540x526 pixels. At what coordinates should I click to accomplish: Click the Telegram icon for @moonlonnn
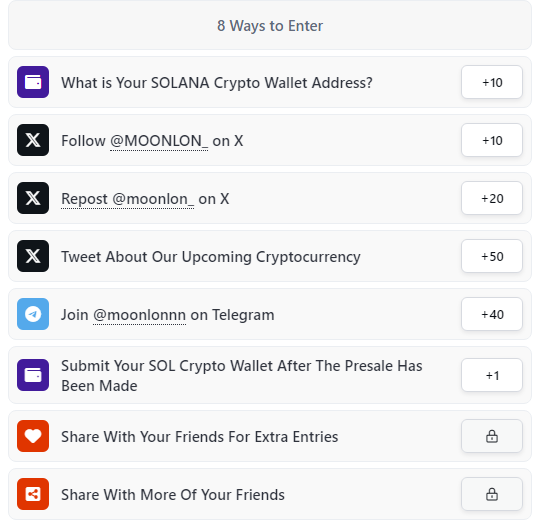pos(33,314)
